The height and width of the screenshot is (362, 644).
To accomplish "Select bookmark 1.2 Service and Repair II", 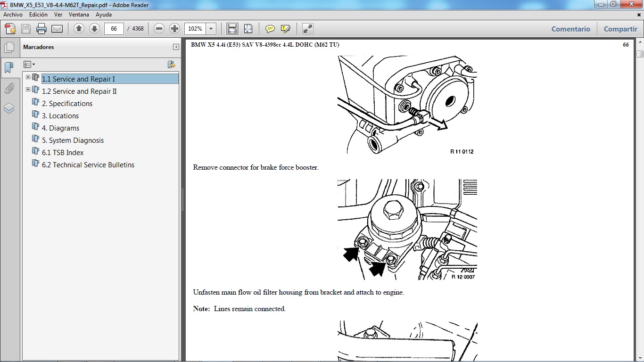I will 79,91.
